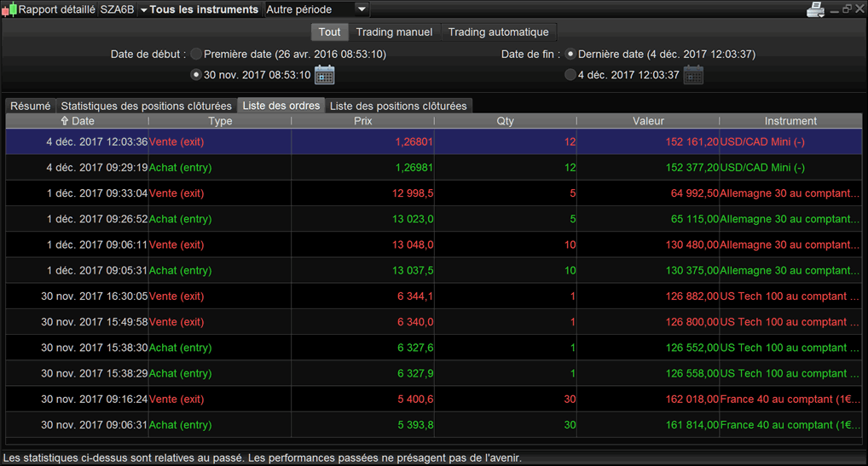The image size is (868, 466).
Task: Expand the Tous les instruments dropdown
Action: (x=200, y=9)
